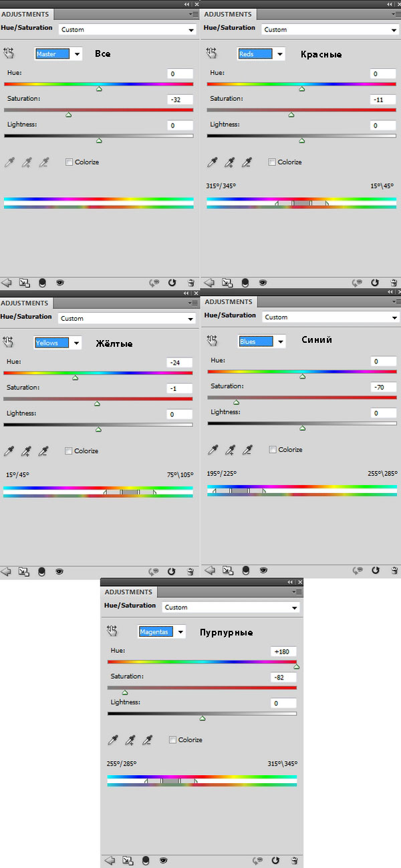Open panel flyout menu of Magentas panel

(296, 591)
